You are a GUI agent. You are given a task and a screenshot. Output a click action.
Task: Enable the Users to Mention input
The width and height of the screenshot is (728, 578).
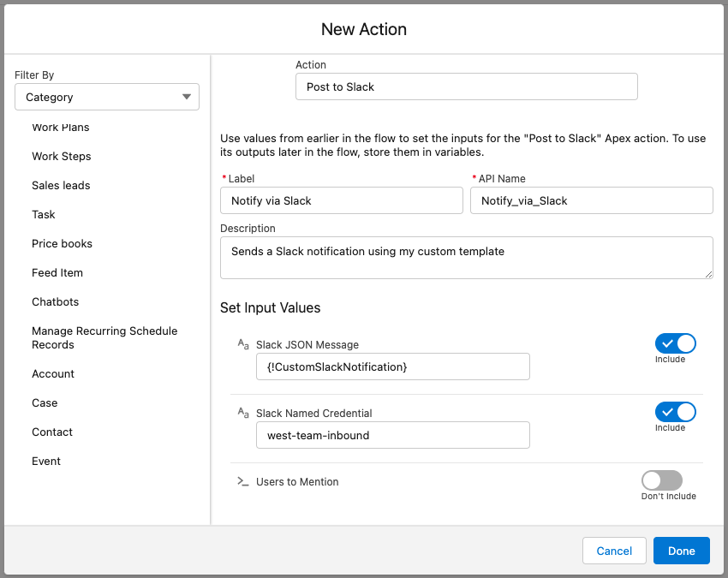662,480
